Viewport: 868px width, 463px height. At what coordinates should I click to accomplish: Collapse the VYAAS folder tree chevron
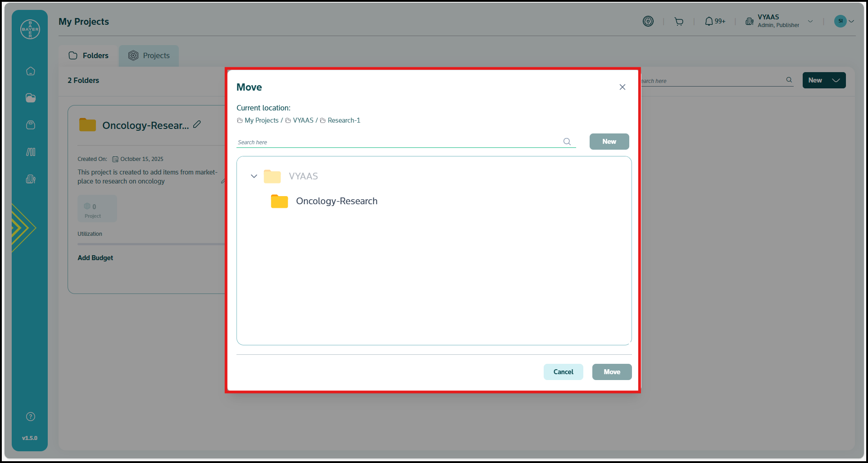[x=254, y=176]
